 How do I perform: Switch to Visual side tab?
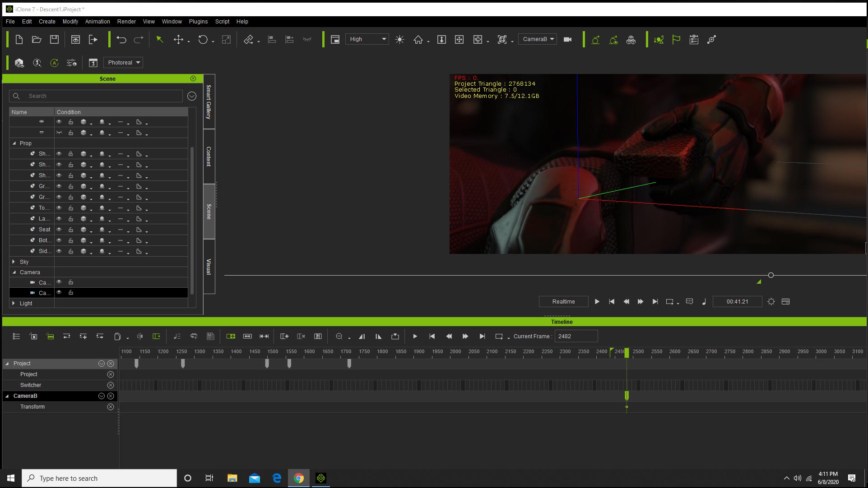click(x=209, y=267)
